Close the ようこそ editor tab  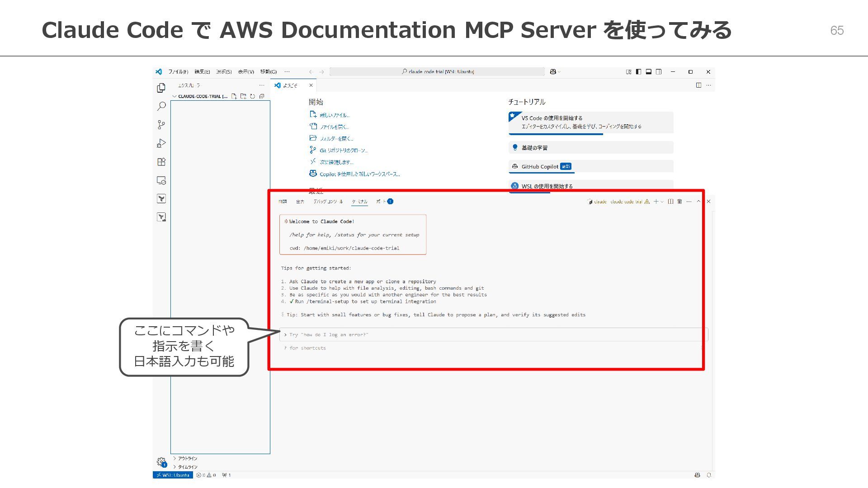tap(311, 85)
